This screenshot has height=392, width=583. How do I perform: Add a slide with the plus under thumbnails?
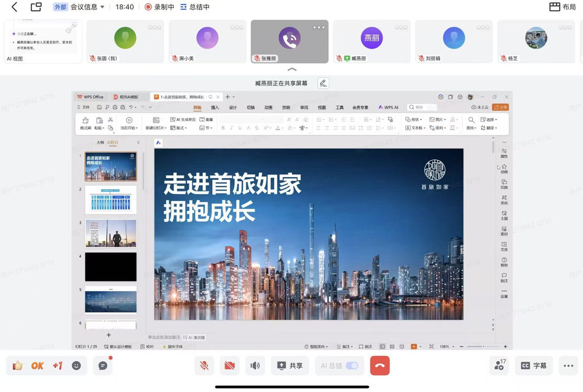(108, 335)
